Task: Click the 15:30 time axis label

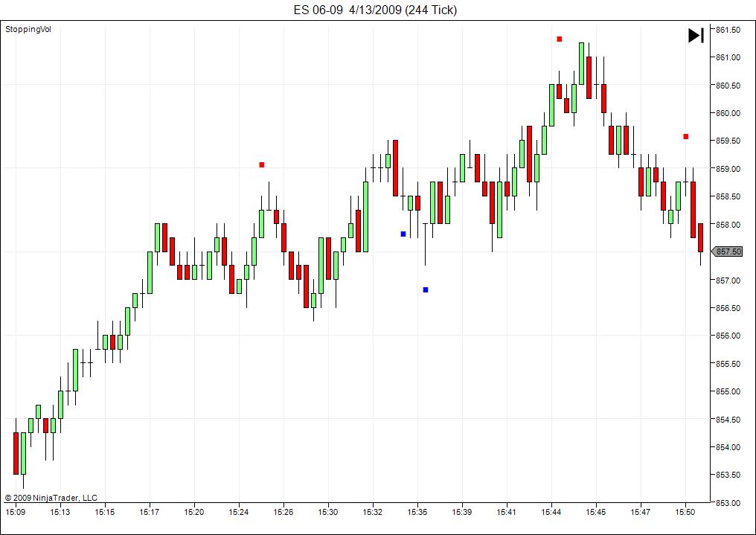Action: (x=328, y=512)
